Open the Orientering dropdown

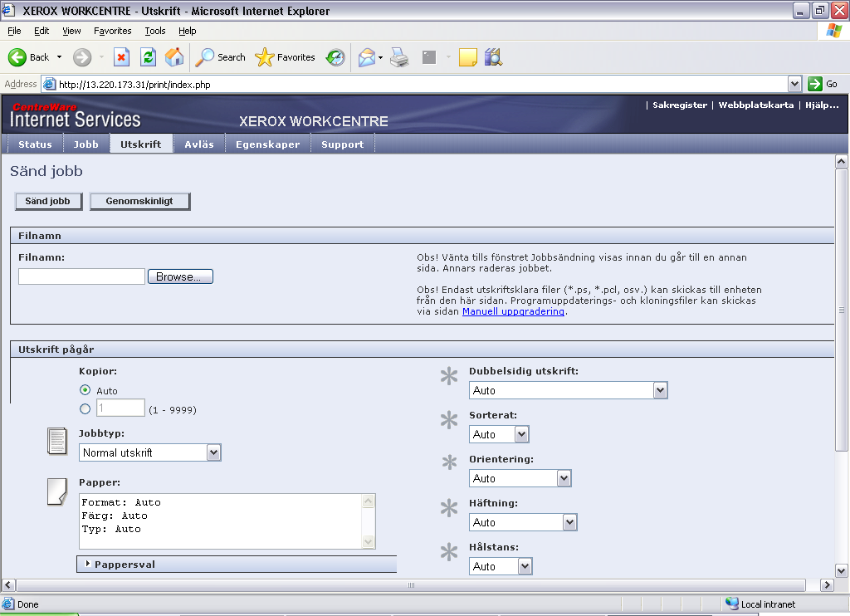(x=520, y=478)
